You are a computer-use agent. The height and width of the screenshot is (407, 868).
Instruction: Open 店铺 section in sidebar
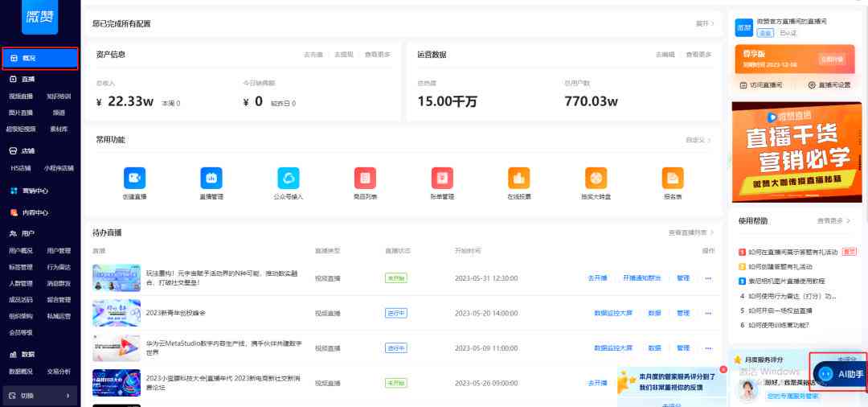[x=23, y=150]
